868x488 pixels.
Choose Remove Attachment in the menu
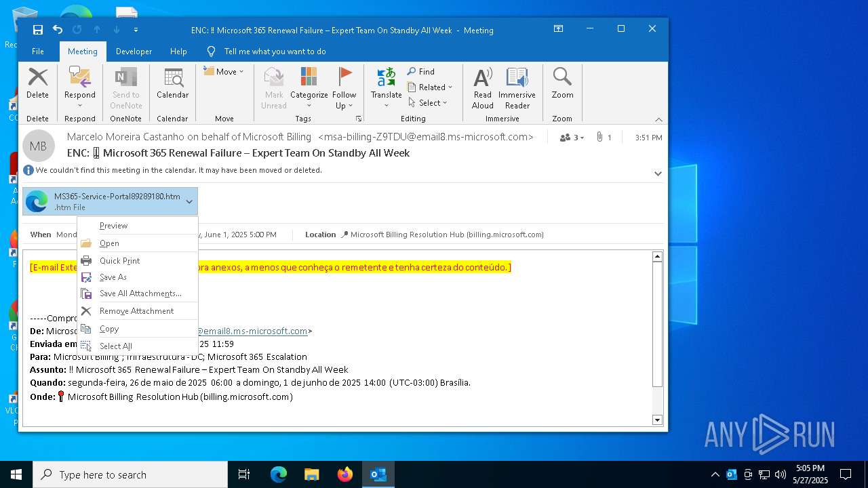click(x=138, y=311)
